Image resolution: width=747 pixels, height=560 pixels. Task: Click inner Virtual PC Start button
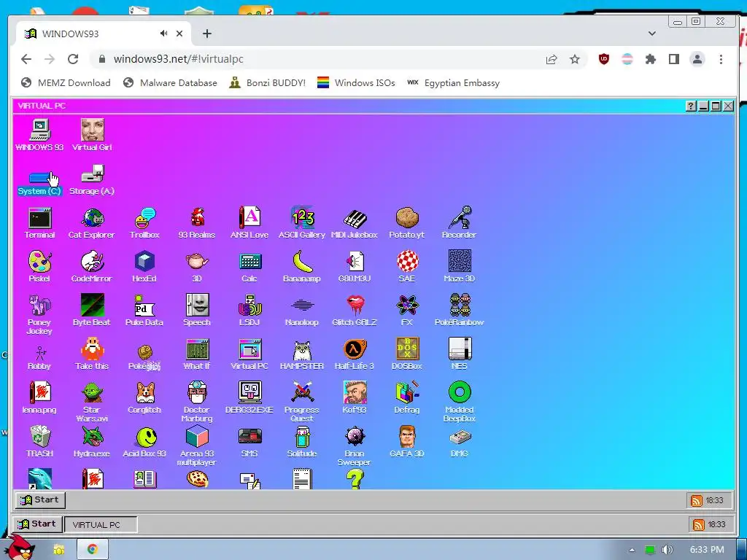click(x=40, y=499)
